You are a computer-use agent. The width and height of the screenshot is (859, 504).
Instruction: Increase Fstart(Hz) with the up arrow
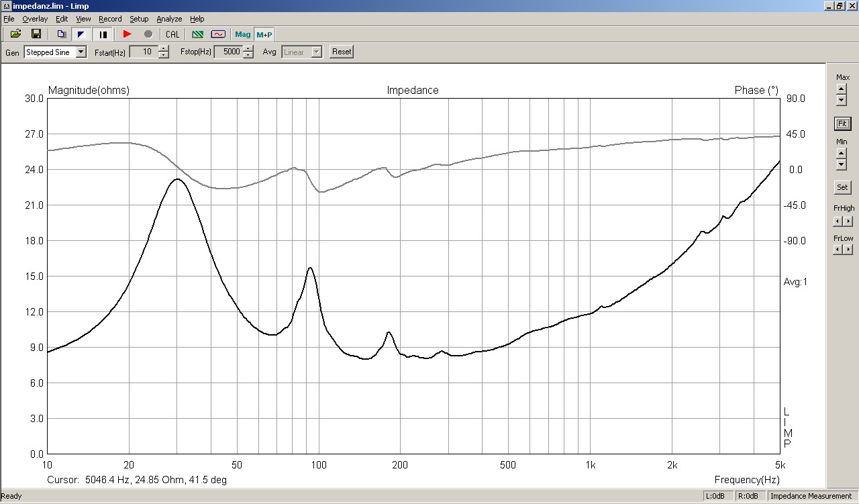(164, 48)
